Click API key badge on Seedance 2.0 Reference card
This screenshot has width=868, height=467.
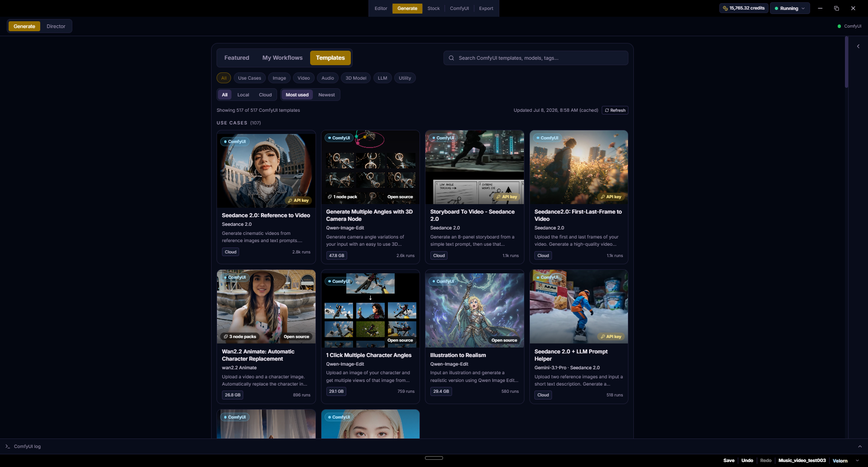[298, 200]
